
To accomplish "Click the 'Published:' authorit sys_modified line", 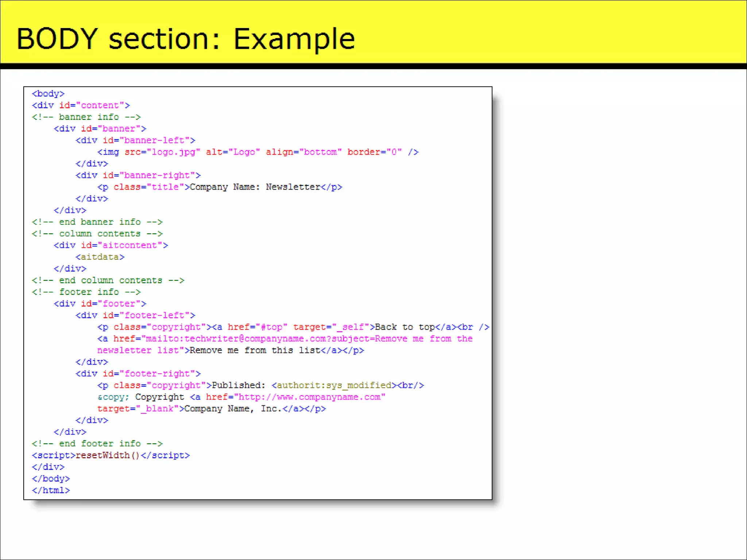I will (260, 385).
